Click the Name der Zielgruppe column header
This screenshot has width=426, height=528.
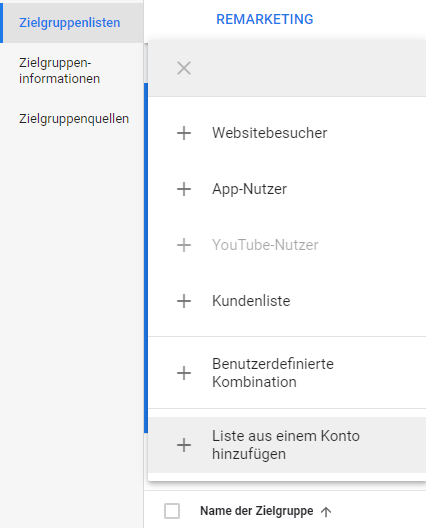point(257,511)
